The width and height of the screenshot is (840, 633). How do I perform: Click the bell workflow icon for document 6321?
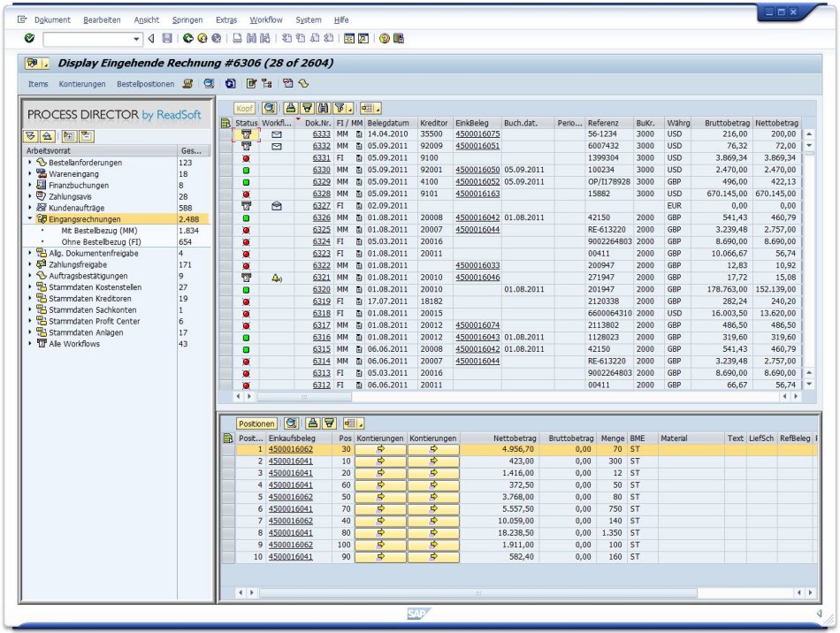tap(277, 278)
